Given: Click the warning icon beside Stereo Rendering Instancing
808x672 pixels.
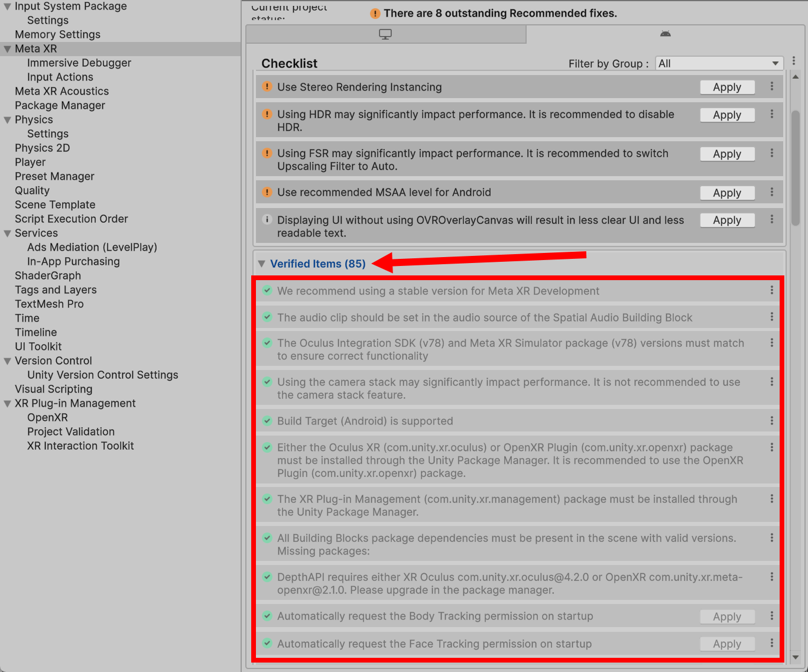Looking at the screenshot, I should pyautogui.click(x=267, y=86).
